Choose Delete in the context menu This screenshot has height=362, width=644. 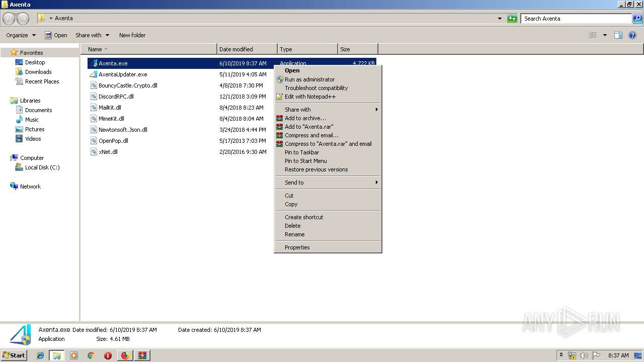[328, 226]
